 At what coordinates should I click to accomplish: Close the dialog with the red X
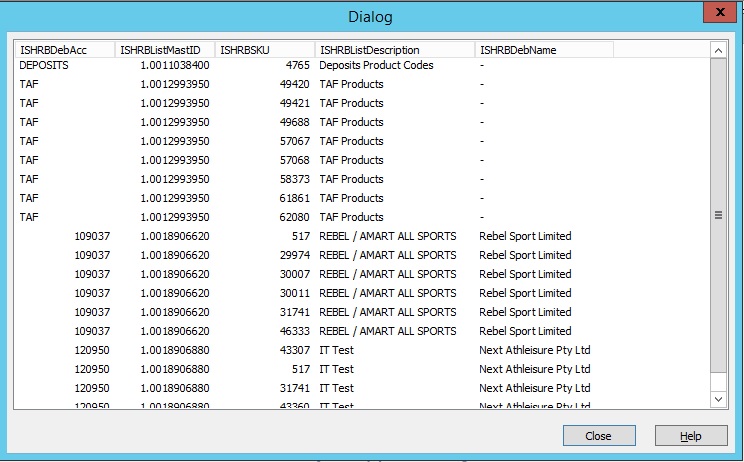(x=720, y=13)
